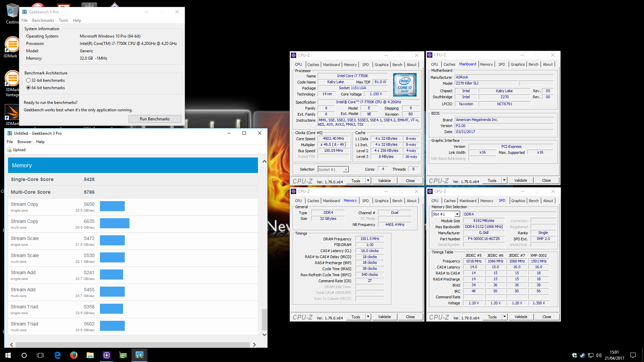Switch to Bench tab in CPU-Z Memory window
Viewport: 644px width, 362px height.
coord(397,201)
